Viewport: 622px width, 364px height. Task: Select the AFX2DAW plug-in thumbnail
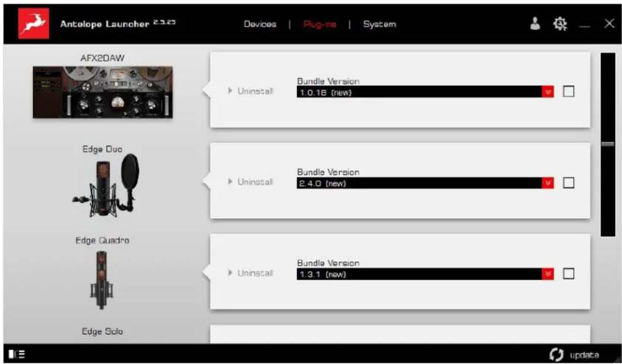point(103,92)
